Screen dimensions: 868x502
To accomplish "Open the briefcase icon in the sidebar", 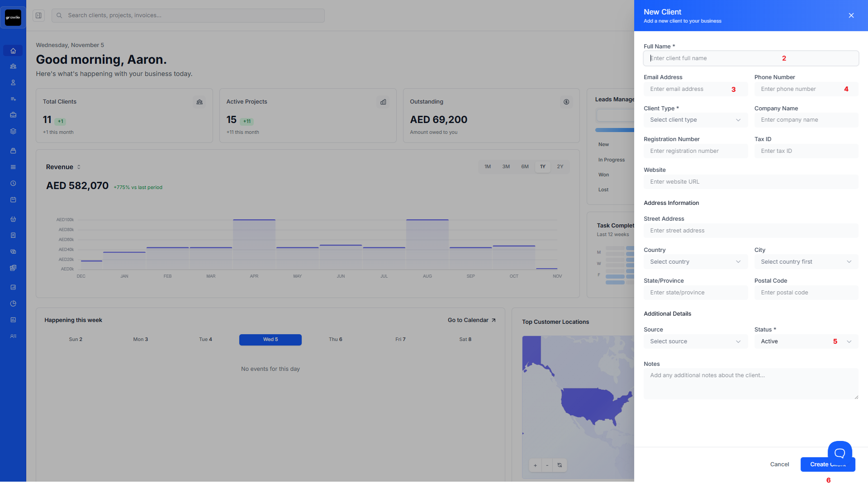I will tap(13, 115).
